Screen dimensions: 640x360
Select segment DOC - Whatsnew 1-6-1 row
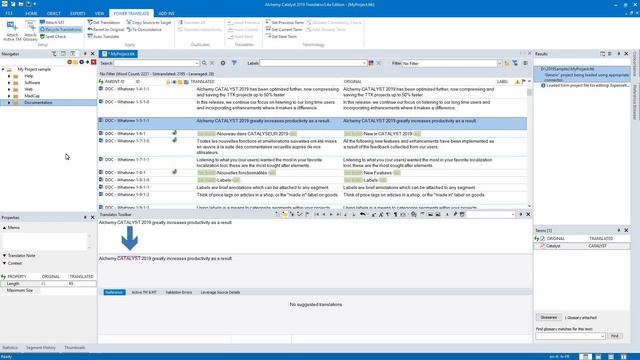[312, 133]
